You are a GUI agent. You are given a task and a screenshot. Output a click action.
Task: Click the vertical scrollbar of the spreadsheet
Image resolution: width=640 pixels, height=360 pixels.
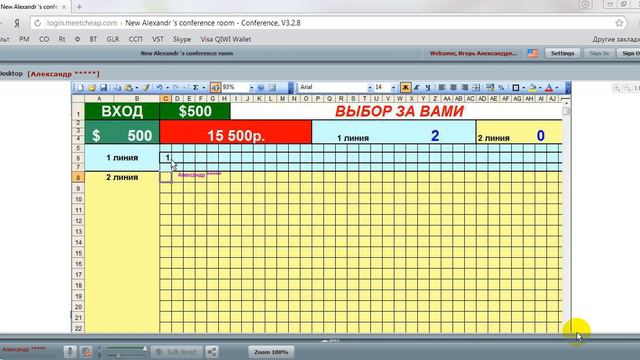tap(566, 216)
